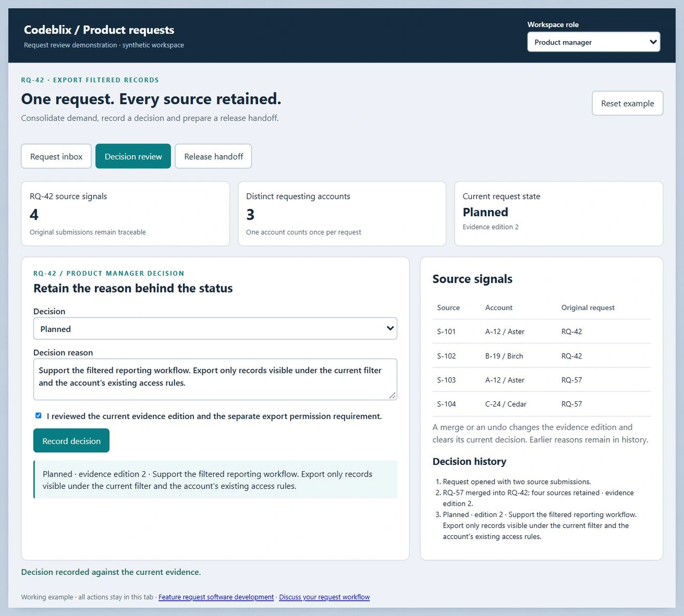Click the Decision history heading
Screen dimensions: 684x616
tap(469, 462)
